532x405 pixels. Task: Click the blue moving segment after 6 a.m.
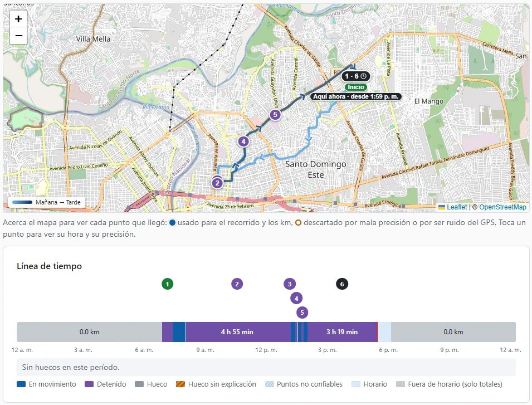179,331
